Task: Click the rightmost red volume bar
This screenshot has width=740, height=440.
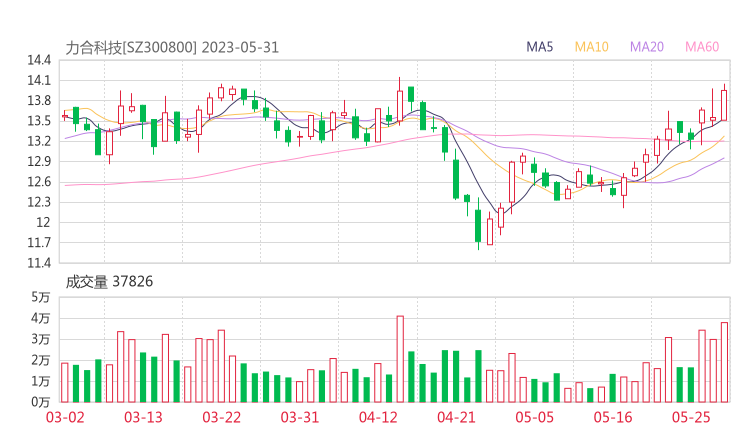Action: coord(724,362)
